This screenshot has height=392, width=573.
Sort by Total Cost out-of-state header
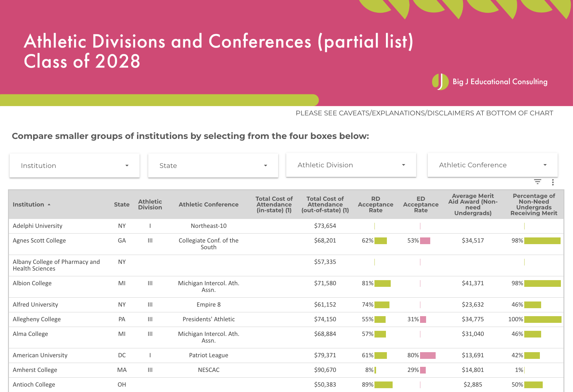point(325,205)
